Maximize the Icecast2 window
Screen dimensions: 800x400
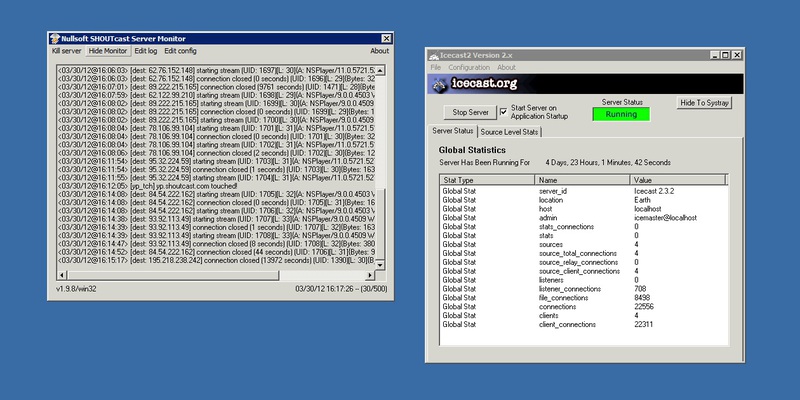tap(725, 55)
